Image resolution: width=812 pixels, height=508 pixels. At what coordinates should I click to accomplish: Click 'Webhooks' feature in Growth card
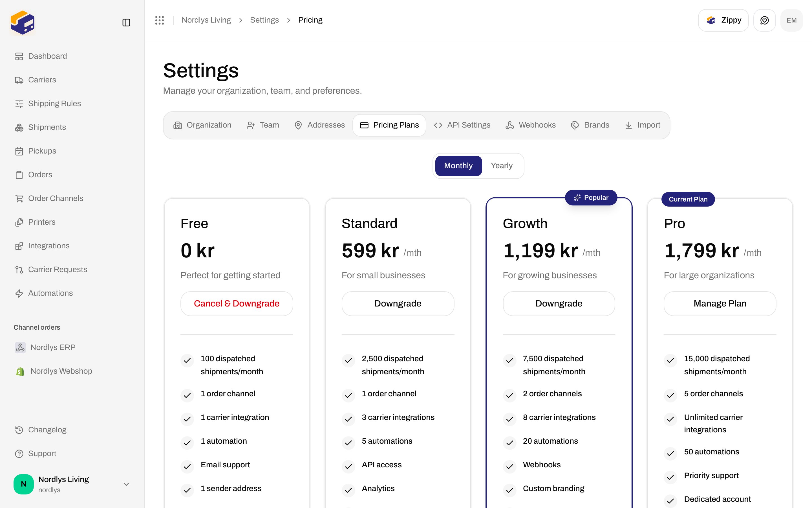click(542, 465)
